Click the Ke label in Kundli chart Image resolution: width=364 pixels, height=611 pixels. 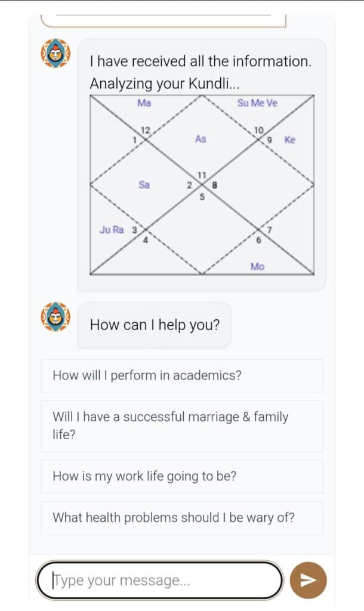click(289, 140)
